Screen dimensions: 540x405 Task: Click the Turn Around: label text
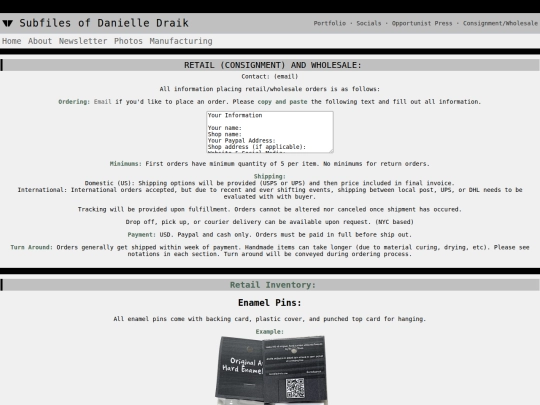click(x=31, y=247)
